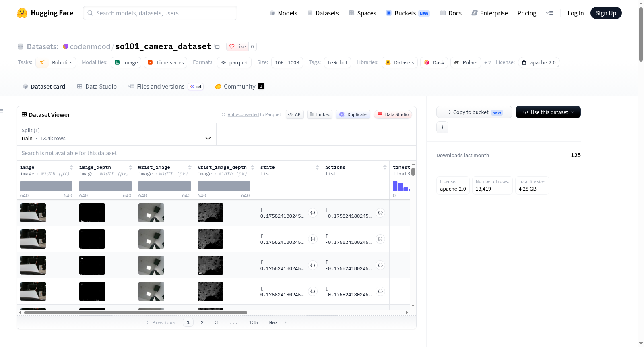Click the codenmood author link

(90, 46)
